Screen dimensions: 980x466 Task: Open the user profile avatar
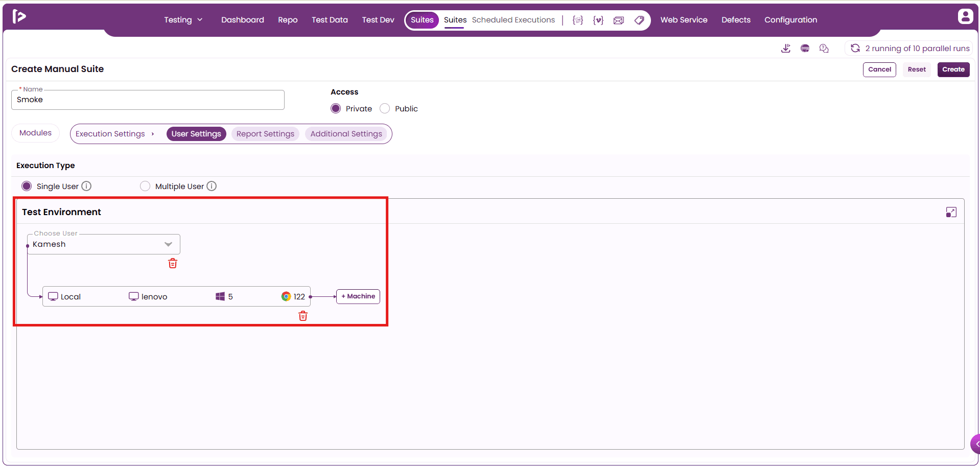point(965,16)
